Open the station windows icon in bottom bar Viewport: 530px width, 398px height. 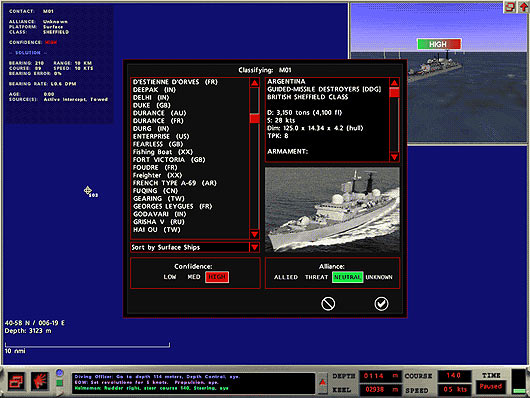16,382
